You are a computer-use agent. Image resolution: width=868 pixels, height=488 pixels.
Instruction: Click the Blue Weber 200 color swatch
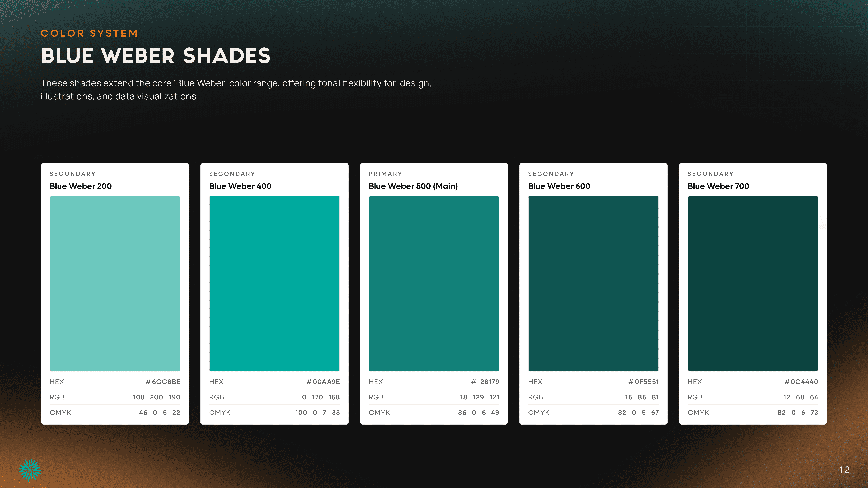click(115, 283)
